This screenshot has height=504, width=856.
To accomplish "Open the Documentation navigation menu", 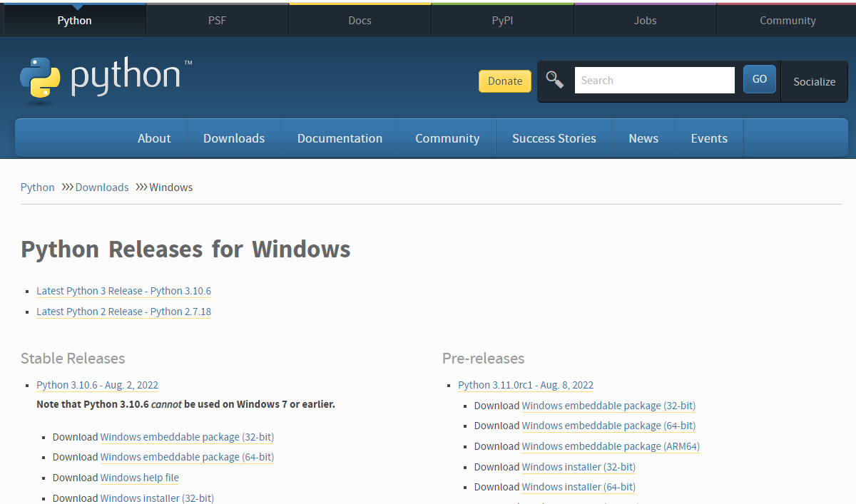I will [340, 138].
